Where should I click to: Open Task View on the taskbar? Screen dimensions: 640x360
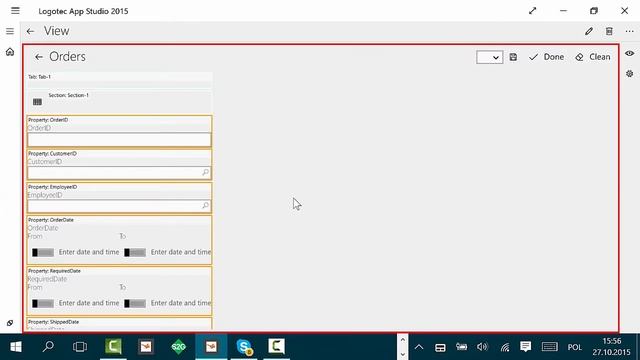tap(80, 347)
